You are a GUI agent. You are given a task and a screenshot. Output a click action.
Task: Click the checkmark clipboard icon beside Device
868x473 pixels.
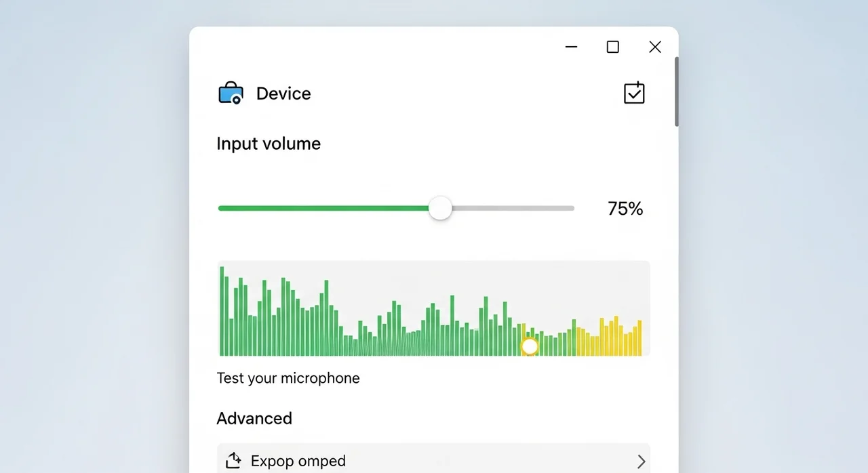pyautogui.click(x=634, y=94)
